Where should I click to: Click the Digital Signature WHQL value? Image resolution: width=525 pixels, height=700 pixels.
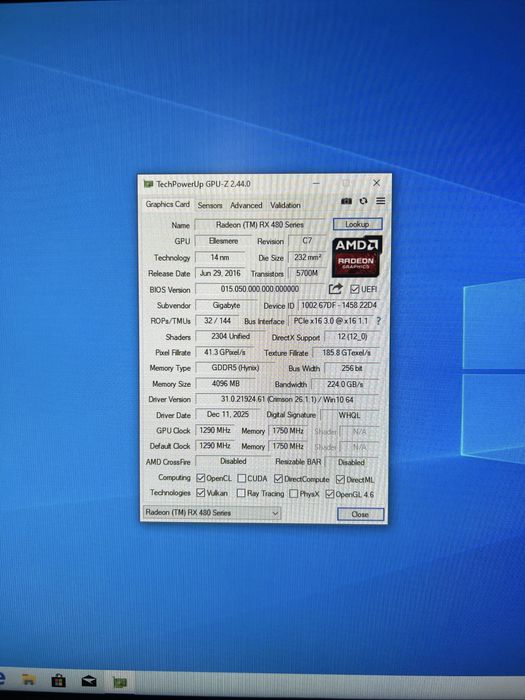pyautogui.click(x=350, y=415)
